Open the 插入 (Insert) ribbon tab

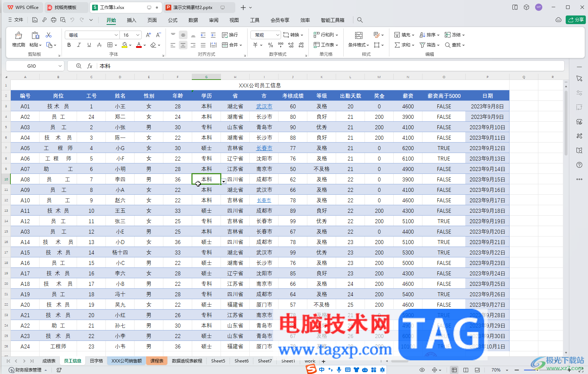coord(132,20)
